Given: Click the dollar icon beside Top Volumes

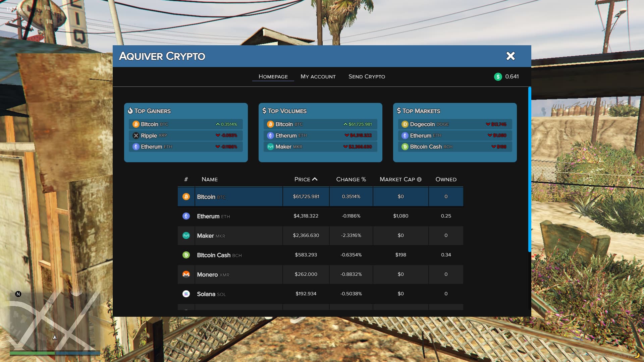Looking at the screenshot, I should [x=264, y=111].
